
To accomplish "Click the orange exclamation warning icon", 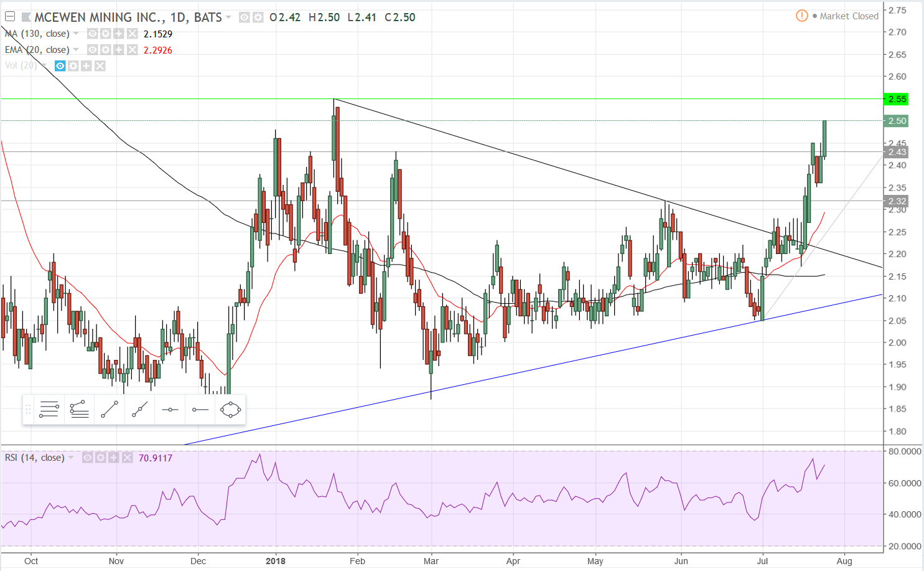I will pos(802,16).
